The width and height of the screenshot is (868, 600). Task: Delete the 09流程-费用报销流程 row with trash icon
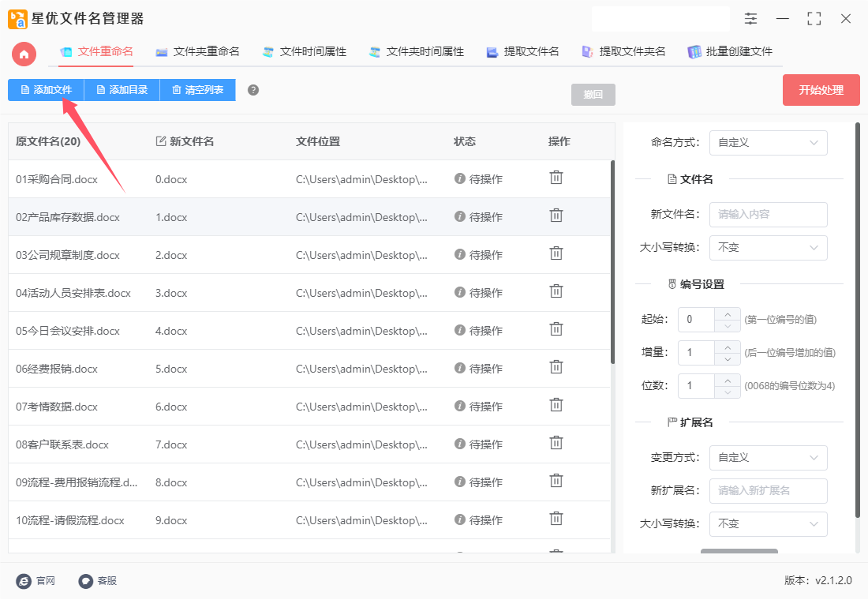coord(556,481)
